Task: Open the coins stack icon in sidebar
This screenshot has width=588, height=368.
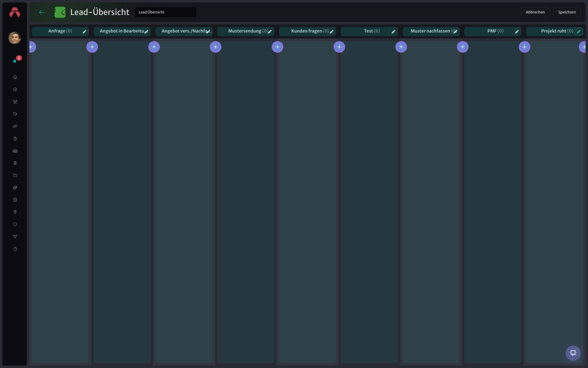Action: (15, 188)
